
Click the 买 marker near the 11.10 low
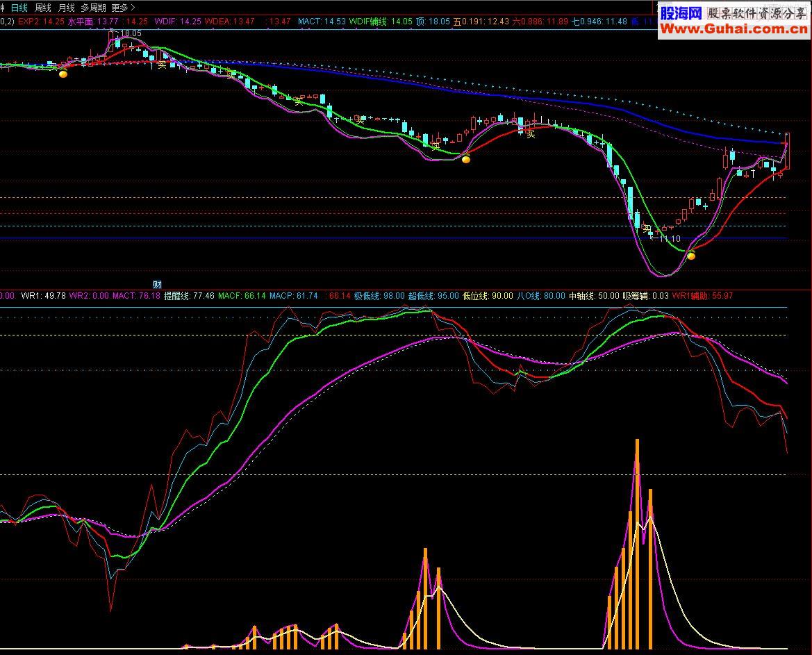(x=647, y=229)
